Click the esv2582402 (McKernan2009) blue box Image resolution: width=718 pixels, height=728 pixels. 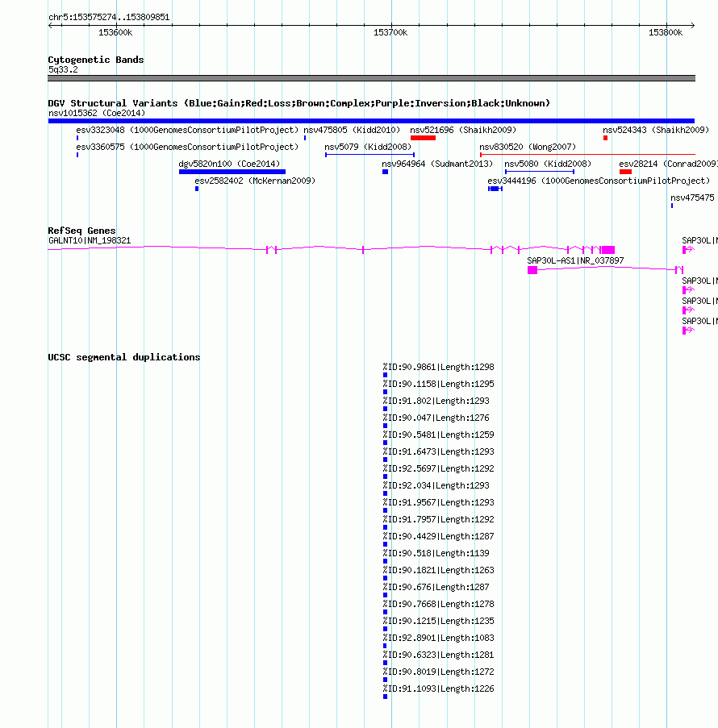pos(197,189)
